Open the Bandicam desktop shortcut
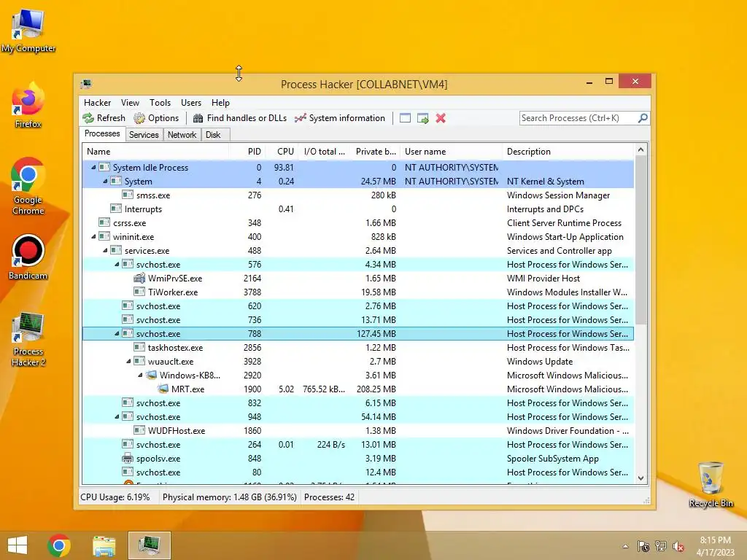 [28, 257]
